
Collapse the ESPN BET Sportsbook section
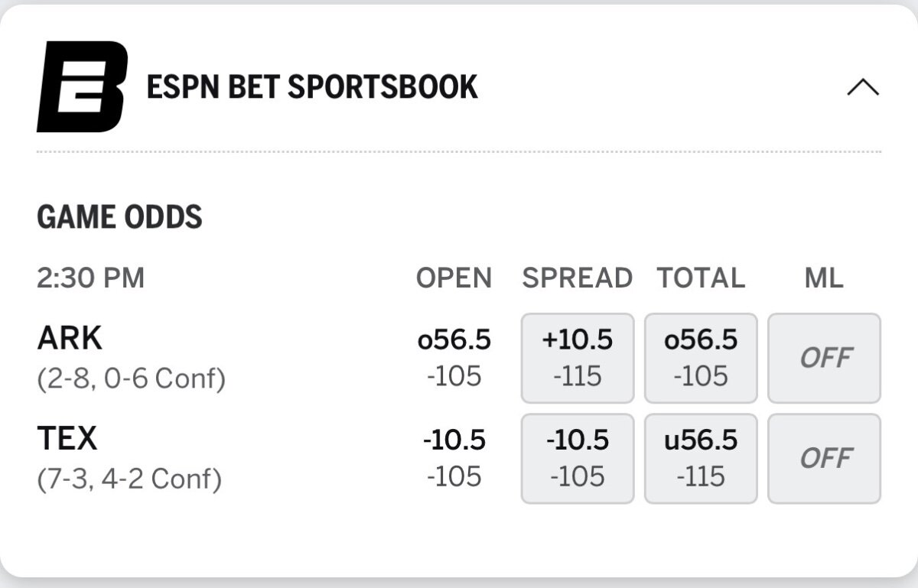863,88
